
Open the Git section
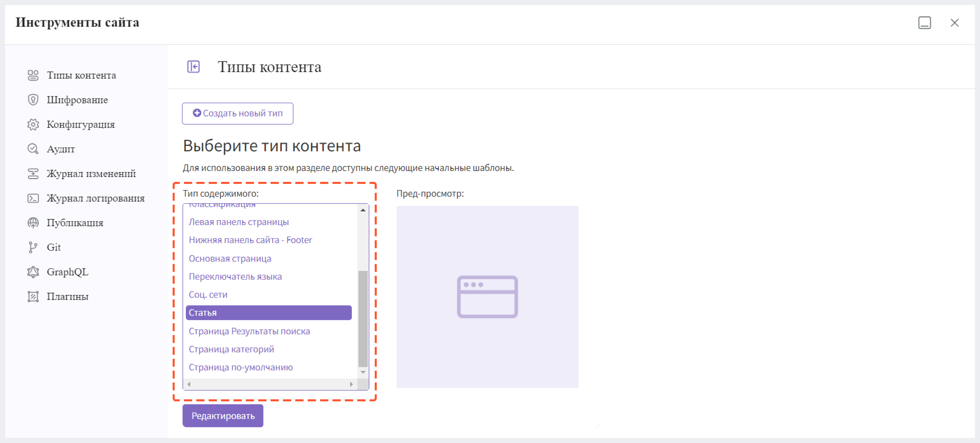[53, 247]
